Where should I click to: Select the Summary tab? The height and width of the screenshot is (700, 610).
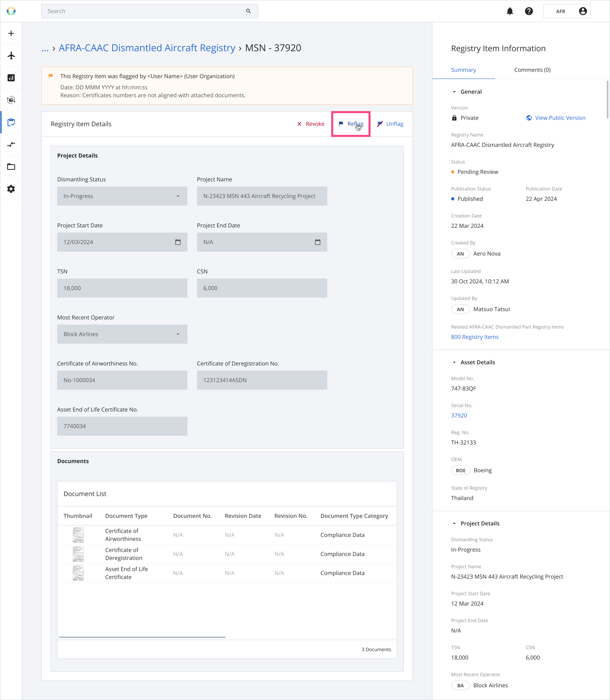(x=463, y=70)
